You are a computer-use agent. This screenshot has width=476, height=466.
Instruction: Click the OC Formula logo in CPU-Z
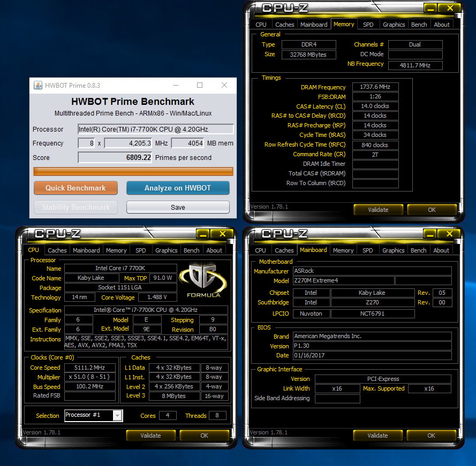(203, 280)
